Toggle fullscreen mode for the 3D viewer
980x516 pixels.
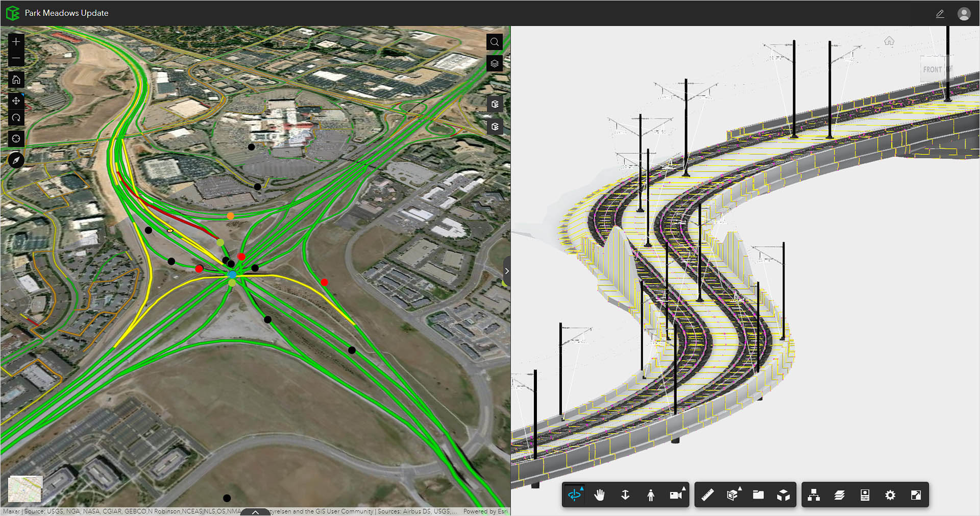915,495
